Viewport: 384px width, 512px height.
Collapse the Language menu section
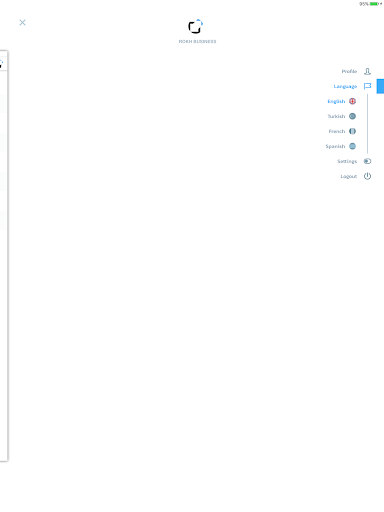pyautogui.click(x=345, y=86)
